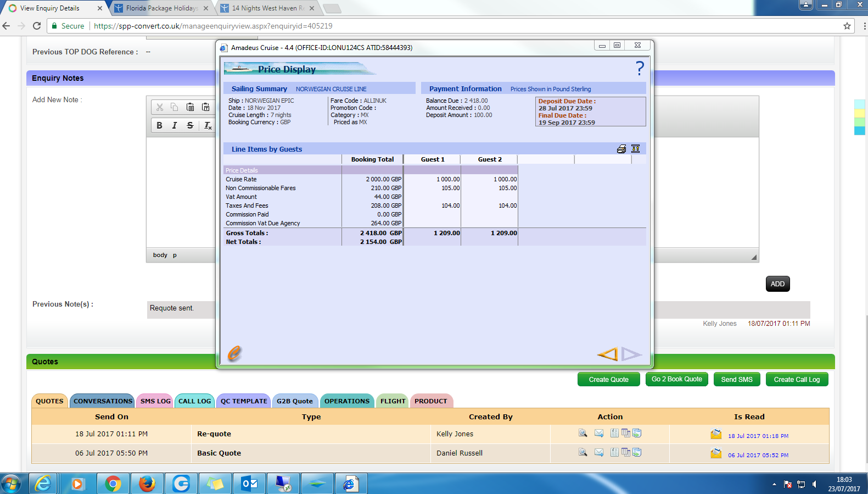Screen dimensions: 868x494
Task: Show hidden system tray icons
Action: [x=774, y=484]
